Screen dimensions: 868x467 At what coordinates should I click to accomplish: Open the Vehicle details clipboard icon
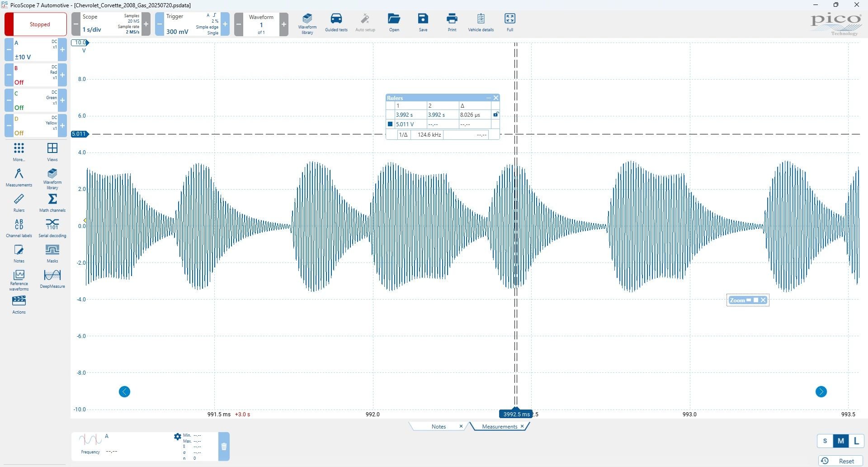pos(481,23)
